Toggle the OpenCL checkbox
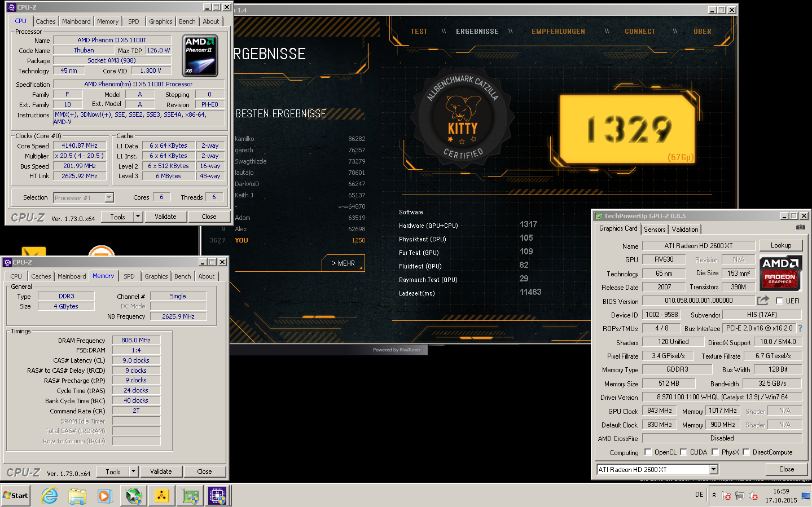The width and height of the screenshot is (812, 507). point(648,452)
